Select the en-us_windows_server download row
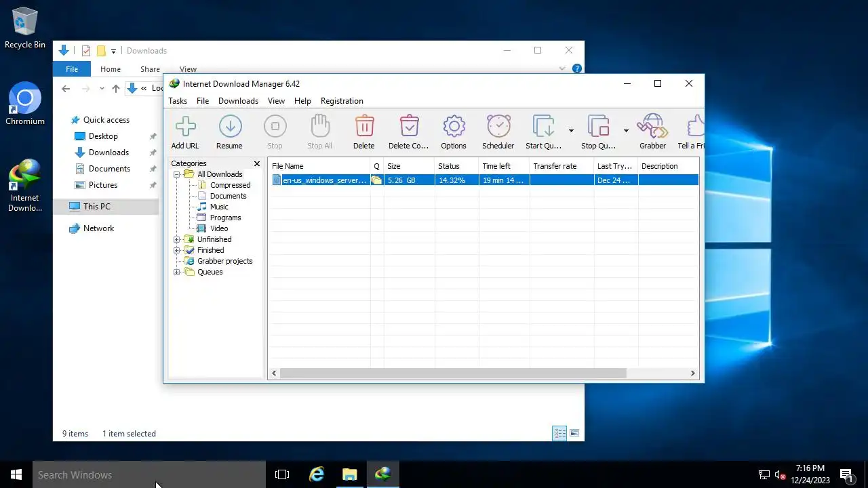This screenshot has width=868, height=488. [484, 180]
